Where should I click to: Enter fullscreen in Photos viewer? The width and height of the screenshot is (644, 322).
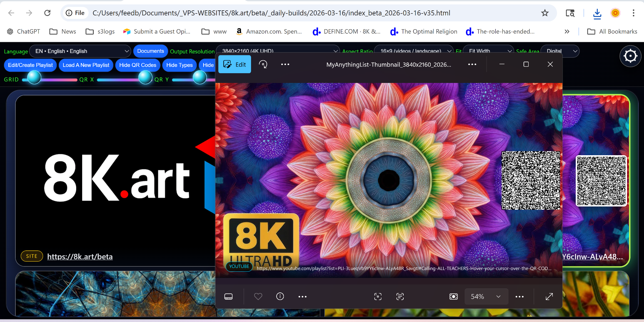pos(549,297)
